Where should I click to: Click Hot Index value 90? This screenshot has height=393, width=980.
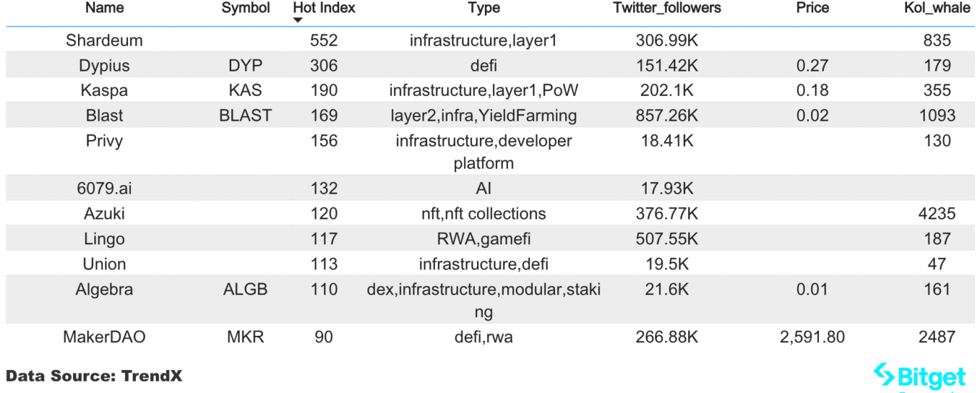[324, 337]
